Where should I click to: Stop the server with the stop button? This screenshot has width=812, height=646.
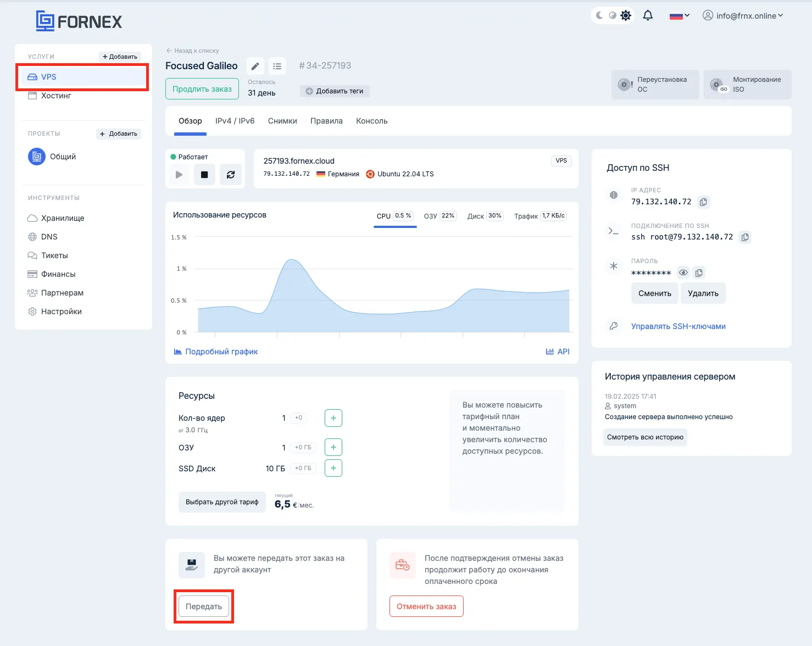pos(204,175)
